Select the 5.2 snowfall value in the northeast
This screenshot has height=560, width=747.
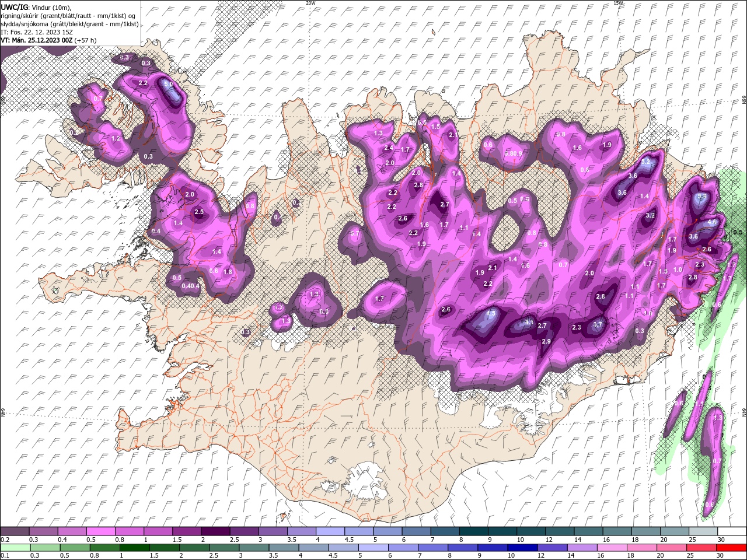pyautogui.click(x=646, y=162)
